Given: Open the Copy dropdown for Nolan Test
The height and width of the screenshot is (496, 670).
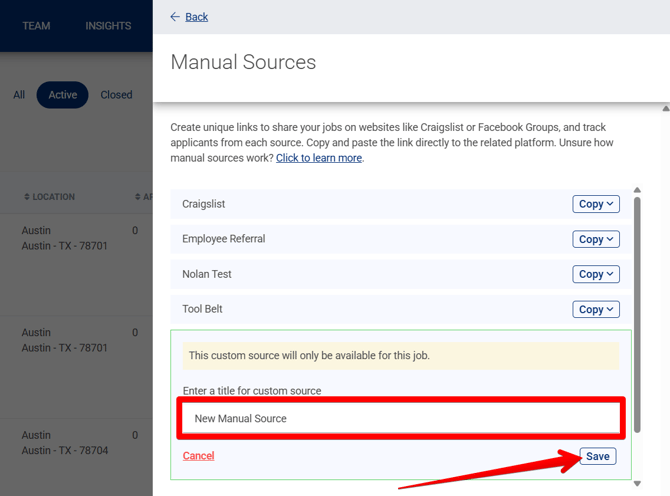Looking at the screenshot, I should click(596, 274).
